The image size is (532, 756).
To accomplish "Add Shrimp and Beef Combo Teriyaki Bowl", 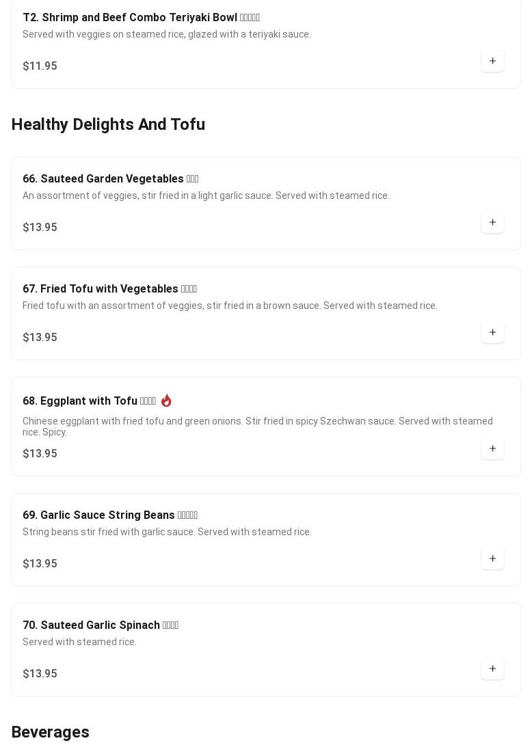I will click(x=492, y=61).
